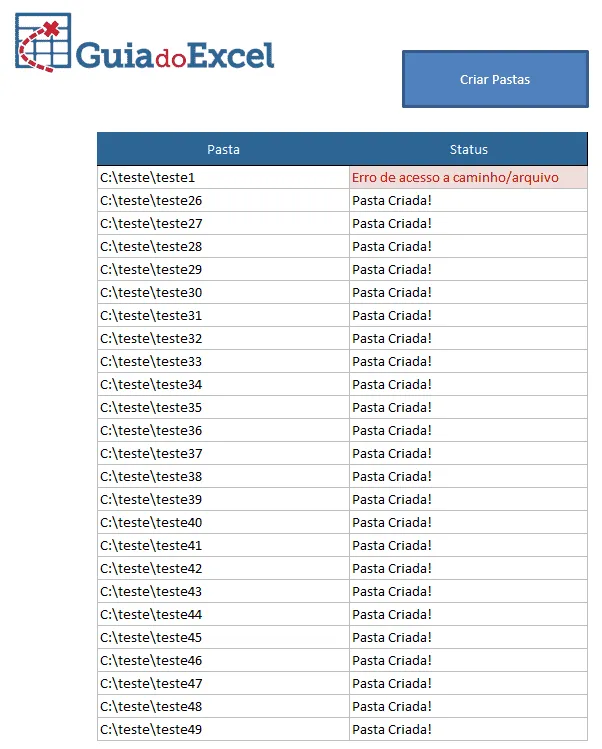Click the Guia do Excel logo
This screenshot has height=749, width=602.
tap(145, 43)
